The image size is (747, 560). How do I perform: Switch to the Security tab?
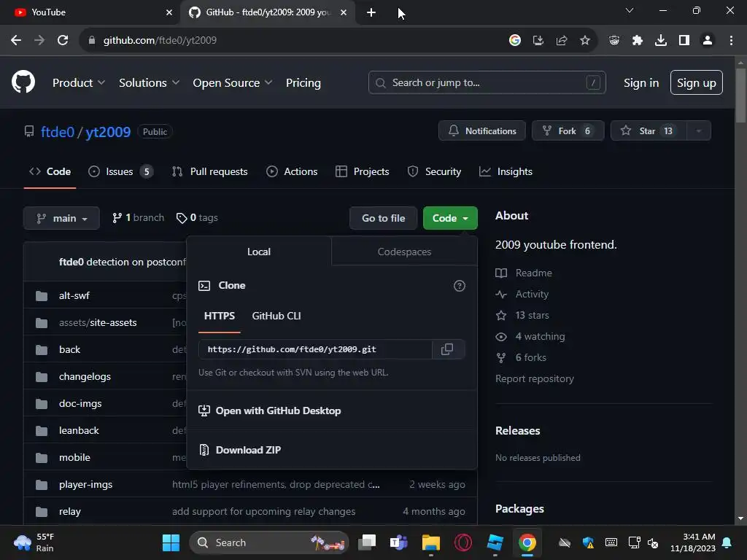435,172
